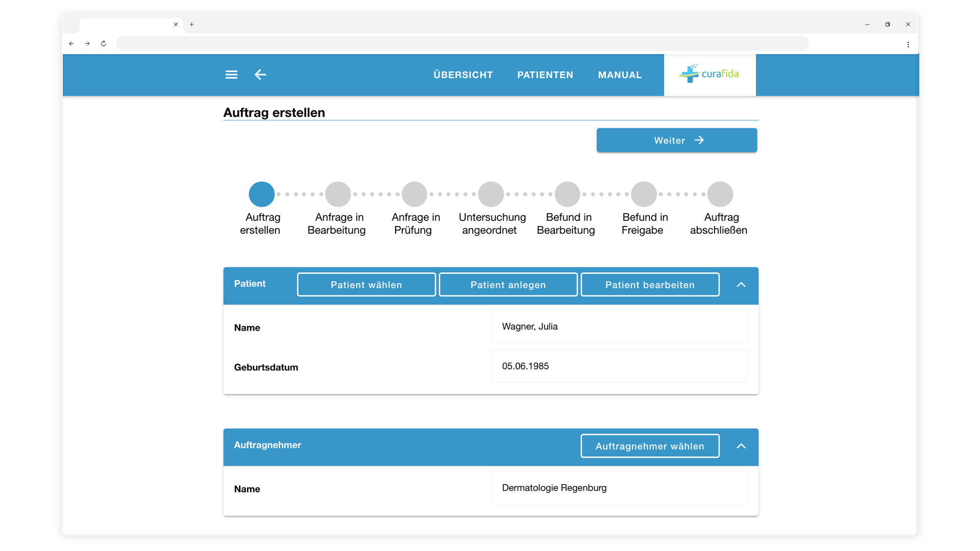The width and height of the screenshot is (980, 551).
Task: Click the Auftragnehmer section title
Action: (x=267, y=445)
